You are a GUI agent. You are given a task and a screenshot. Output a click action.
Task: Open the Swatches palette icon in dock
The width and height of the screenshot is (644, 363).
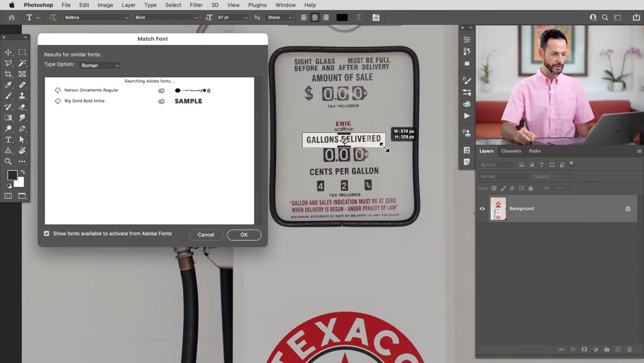[467, 104]
